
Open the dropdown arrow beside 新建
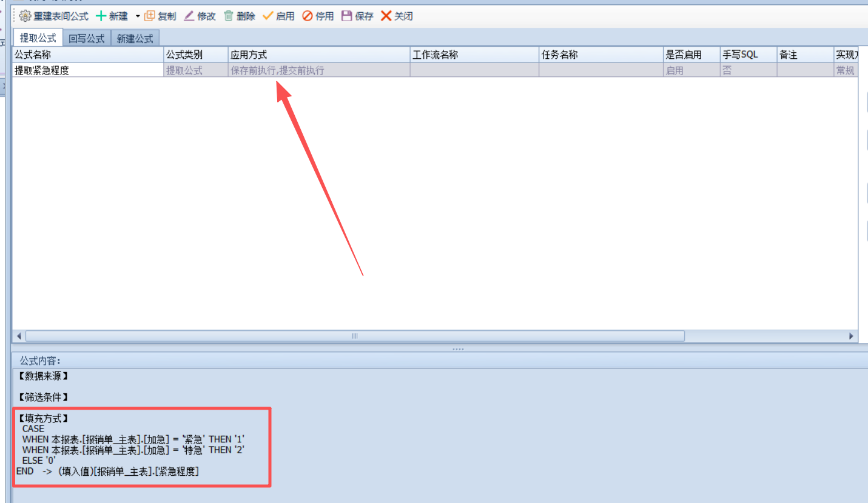pyautogui.click(x=138, y=16)
